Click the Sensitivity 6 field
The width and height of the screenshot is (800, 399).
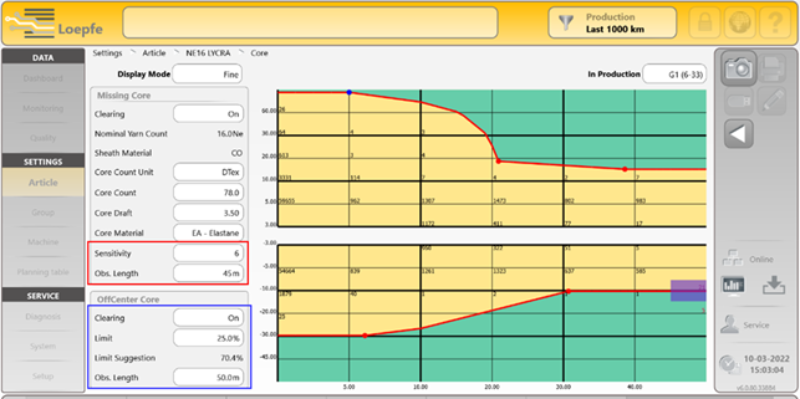(x=208, y=253)
